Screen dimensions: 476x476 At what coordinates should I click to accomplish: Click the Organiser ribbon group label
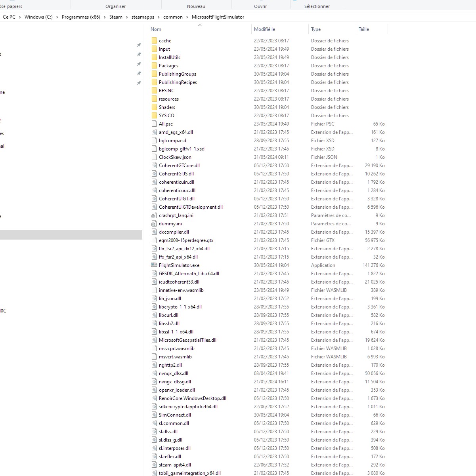click(x=115, y=6)
